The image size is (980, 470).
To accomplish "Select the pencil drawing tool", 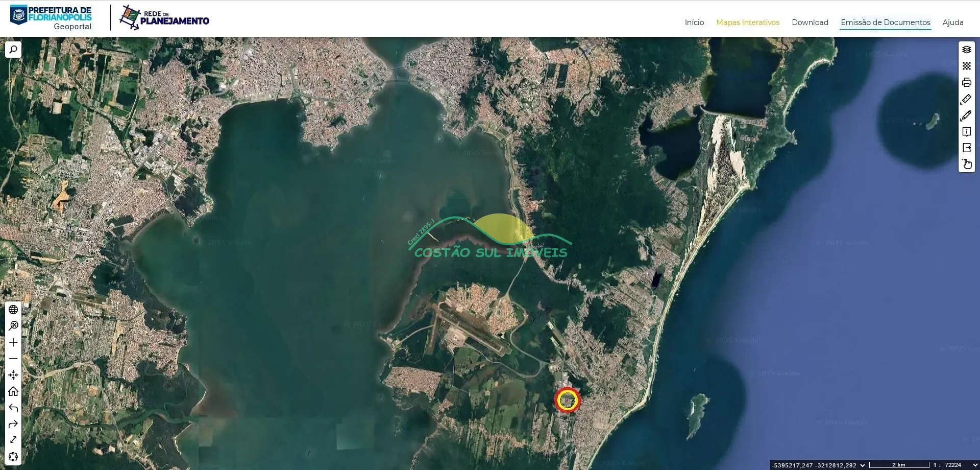I will pos(967,115).
